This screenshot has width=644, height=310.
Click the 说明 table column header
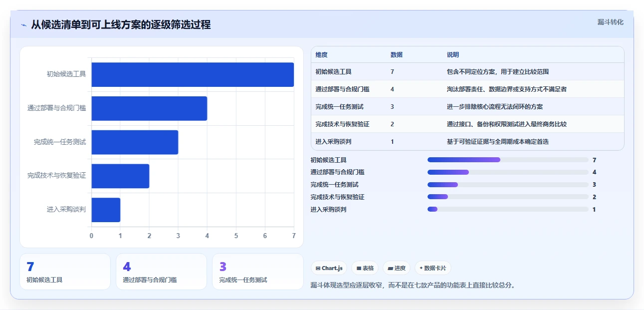coord(453,55)
